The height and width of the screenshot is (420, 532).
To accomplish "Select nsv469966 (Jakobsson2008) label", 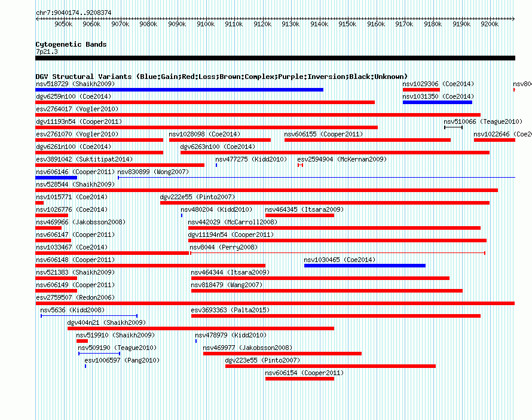I will pyautogui.click(x=81, y=222).
